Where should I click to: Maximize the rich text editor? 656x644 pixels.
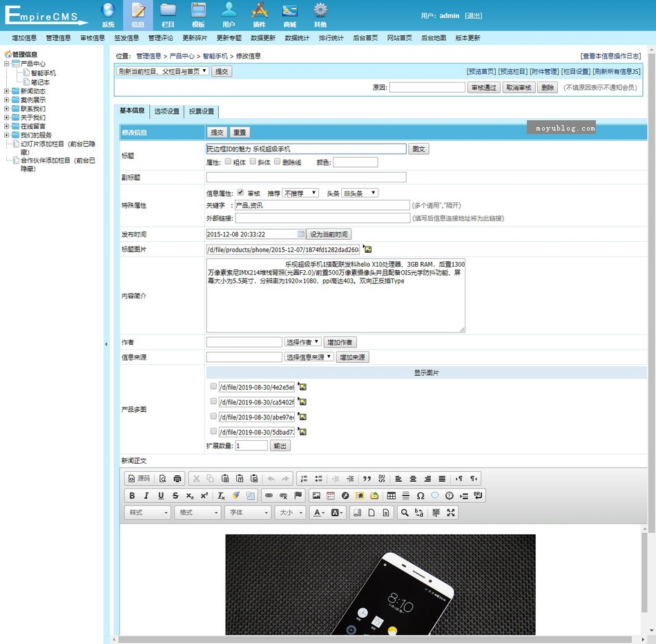point(451,513)
